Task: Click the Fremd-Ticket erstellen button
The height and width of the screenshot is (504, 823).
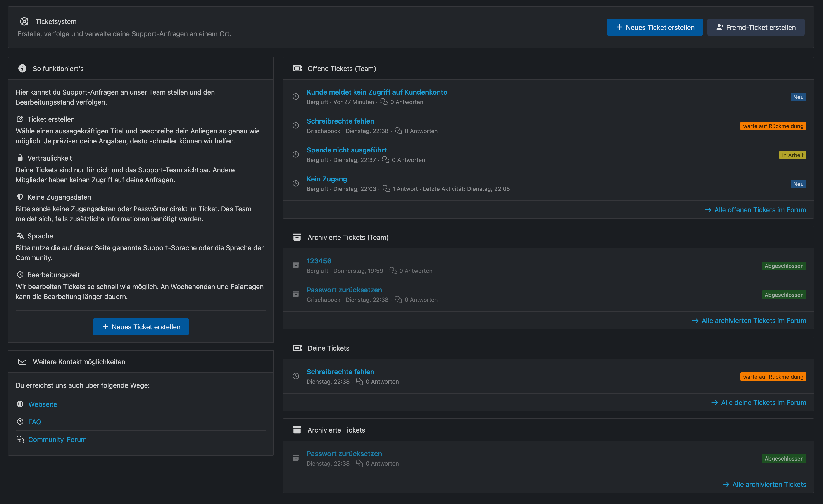Action: point(756,27)
